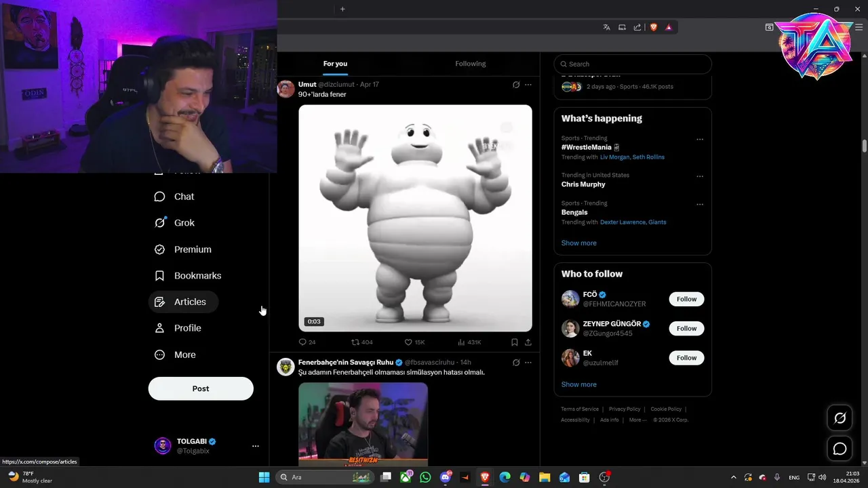Show hidden system tray icons

point(733,477)
